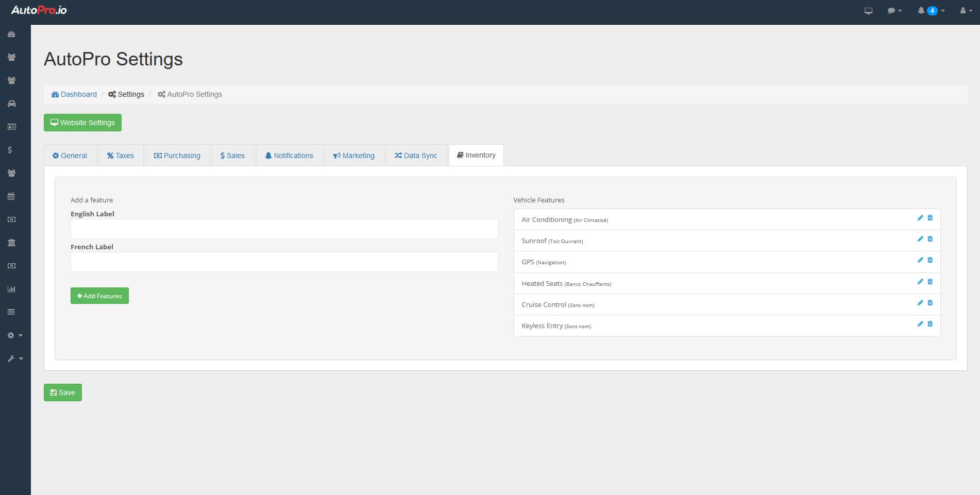Save the AutoPro settings
The image size is (980, 495).
tap(63, 392)
